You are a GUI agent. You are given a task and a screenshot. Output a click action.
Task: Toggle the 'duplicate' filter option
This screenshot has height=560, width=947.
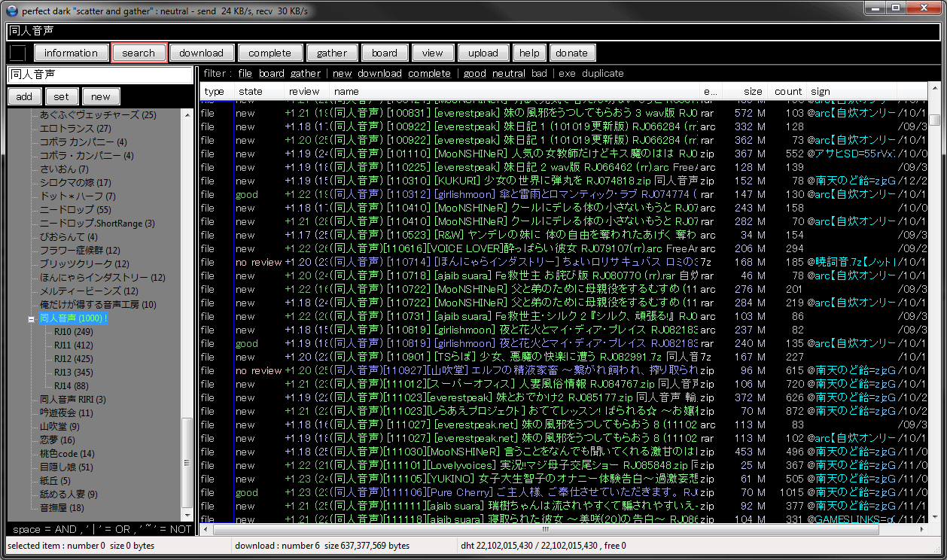pos(602,74)
